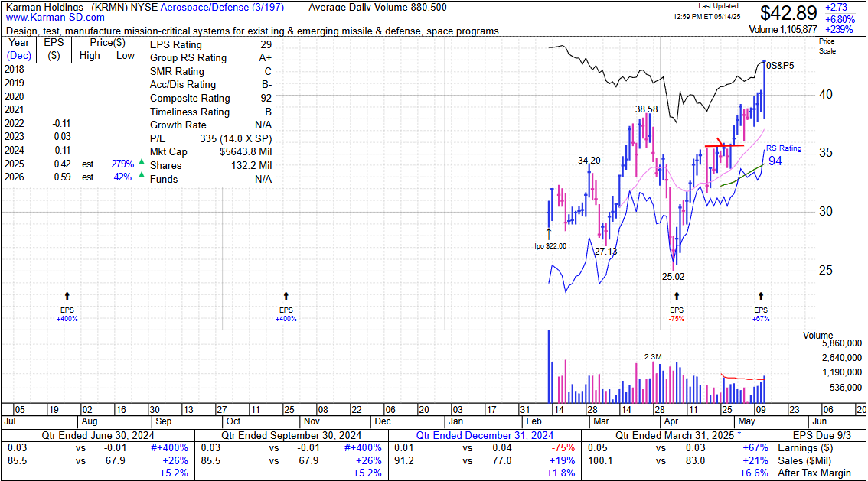Image resolution: width=868 pixels, height=481 pixels.
Task: Click the Last Updated timestamp 12:59 PM ET
Action: pyautogui.click(x=707, y=17)
